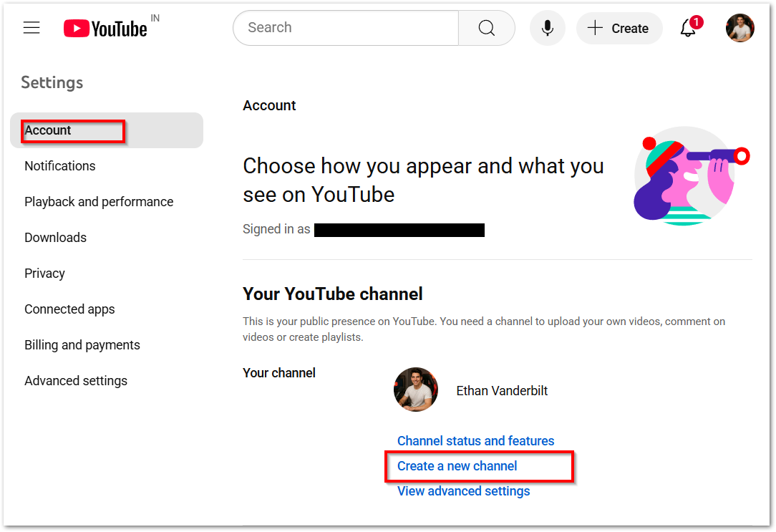Open your account avatar menu
Image resolution: width=776 pixels, height=532 pixels.
click(739, 28)
